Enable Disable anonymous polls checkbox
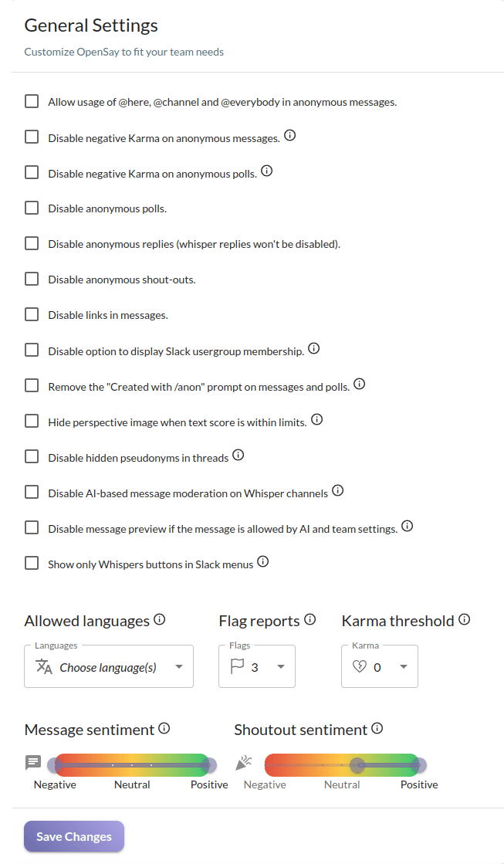The width and height of the screenshot is (504, 864). pyautogui.click(x=32, y=208)
